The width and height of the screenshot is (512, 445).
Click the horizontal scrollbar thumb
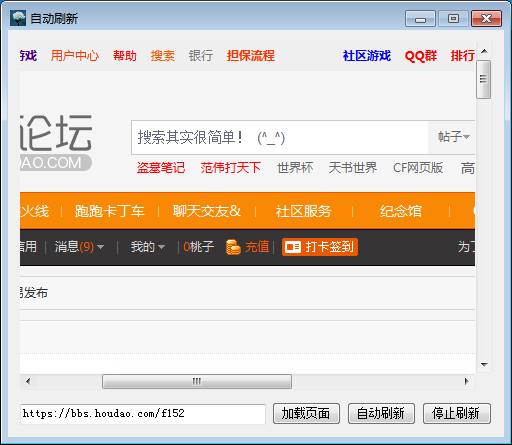[197, 381]
